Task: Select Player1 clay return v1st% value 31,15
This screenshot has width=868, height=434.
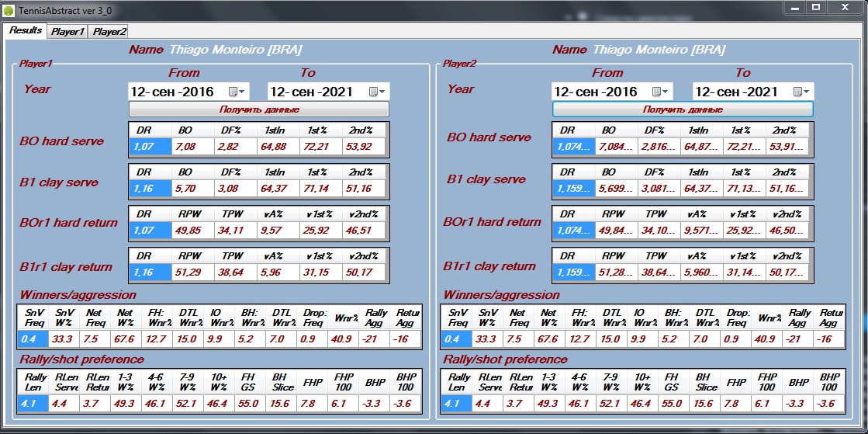Action: coord(321,273)
